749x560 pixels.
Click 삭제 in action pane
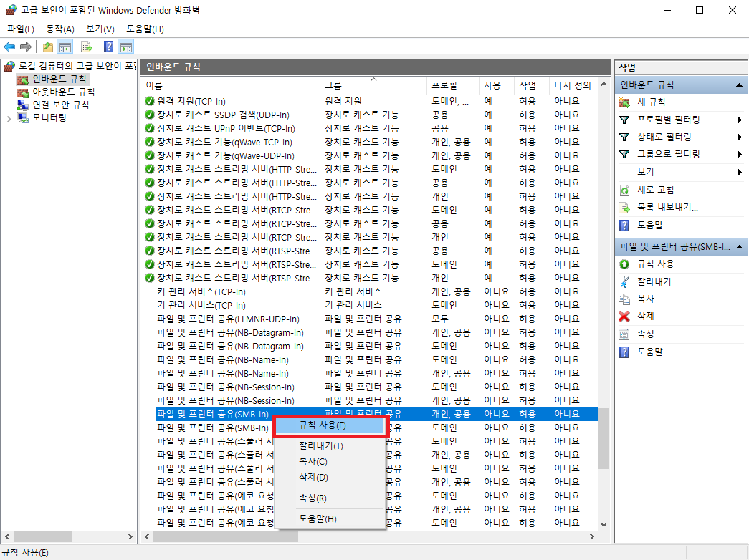point(645,316)
